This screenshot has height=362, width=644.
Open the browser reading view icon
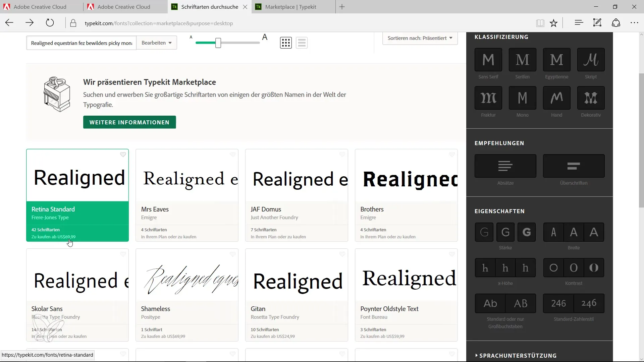click(540, 23)
